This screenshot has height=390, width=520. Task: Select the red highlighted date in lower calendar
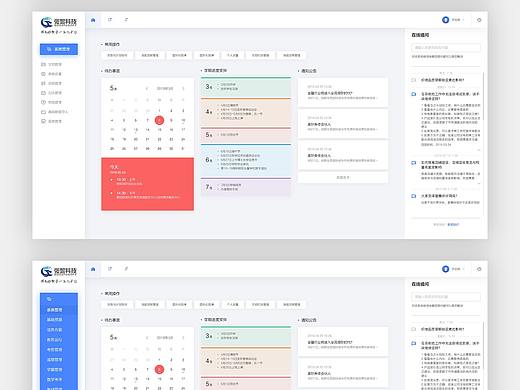coord(159,369)
